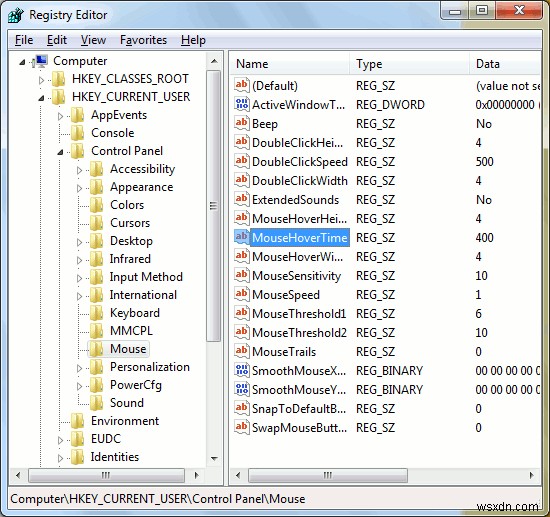
Task: Click the HKEY_CURRENT_USER folder icon
Action: [59, 97]
